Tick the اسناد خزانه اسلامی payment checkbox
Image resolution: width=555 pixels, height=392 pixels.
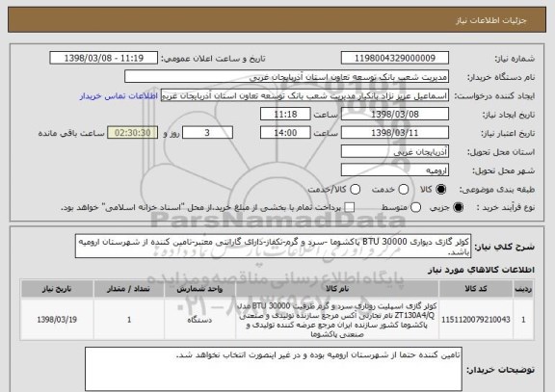pyautogui.click(x=350, y=208)
